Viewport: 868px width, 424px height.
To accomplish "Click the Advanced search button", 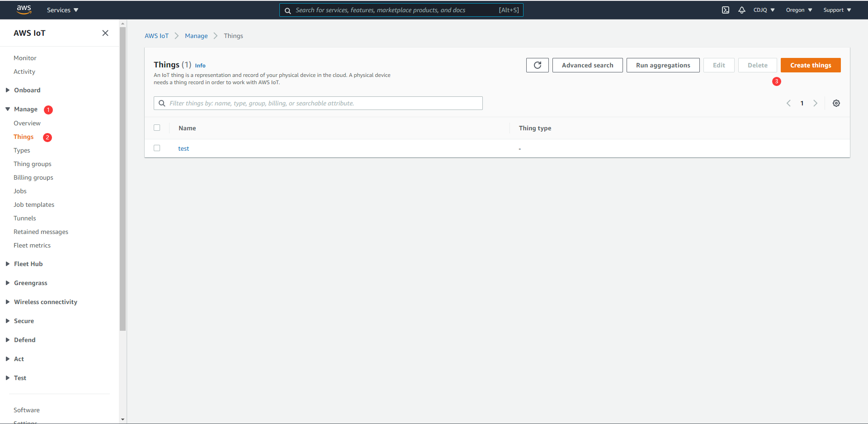I will point(588,65).
